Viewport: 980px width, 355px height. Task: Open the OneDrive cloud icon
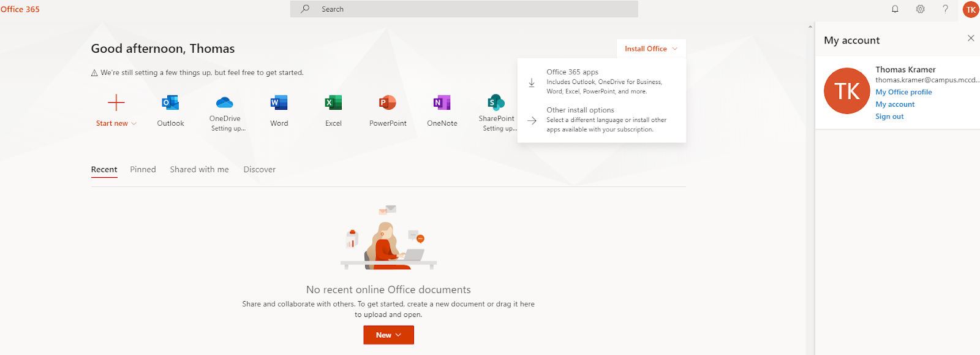[225, 102]
